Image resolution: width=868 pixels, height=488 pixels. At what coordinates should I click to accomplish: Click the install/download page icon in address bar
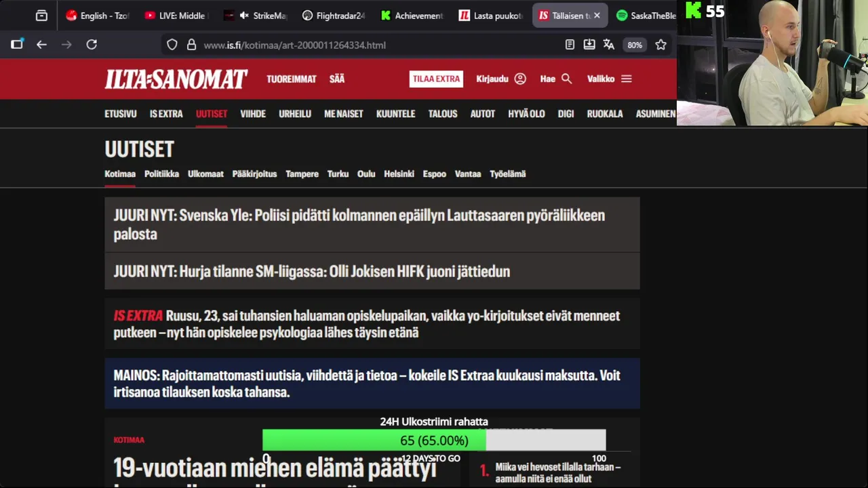[589, 45]
